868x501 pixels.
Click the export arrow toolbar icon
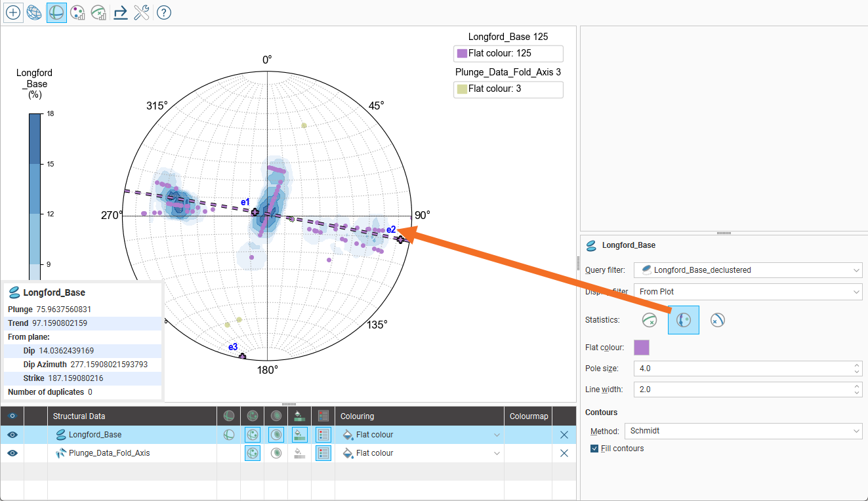(120, 12)
